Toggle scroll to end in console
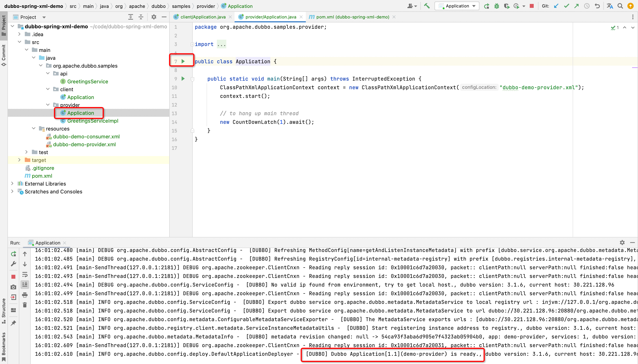The image size is (638, 364). point(25,285)
